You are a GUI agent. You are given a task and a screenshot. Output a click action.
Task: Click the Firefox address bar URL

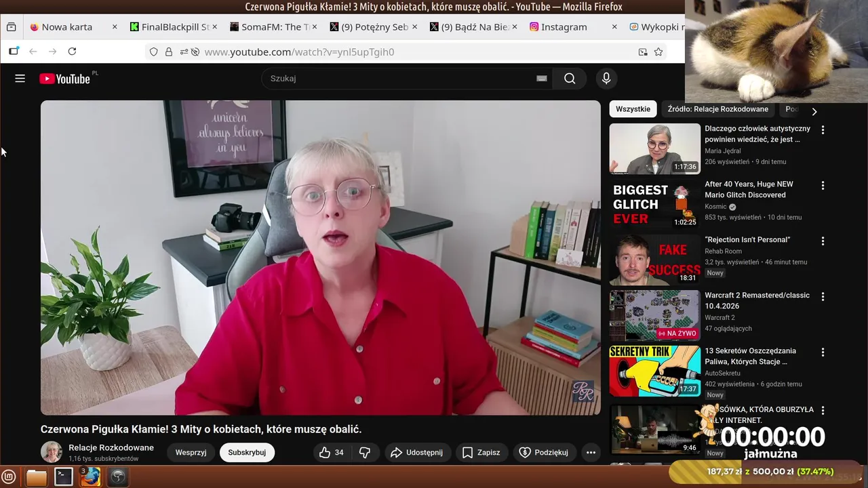(299, 52)
